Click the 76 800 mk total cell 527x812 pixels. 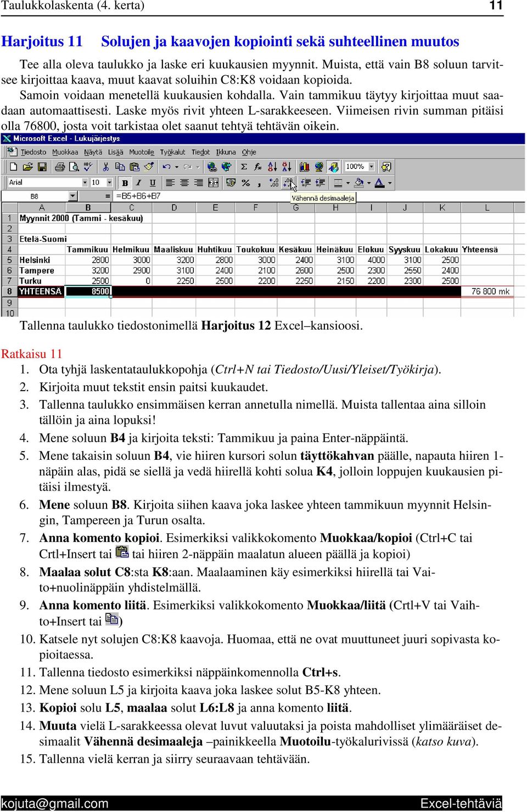click(487, 291)
